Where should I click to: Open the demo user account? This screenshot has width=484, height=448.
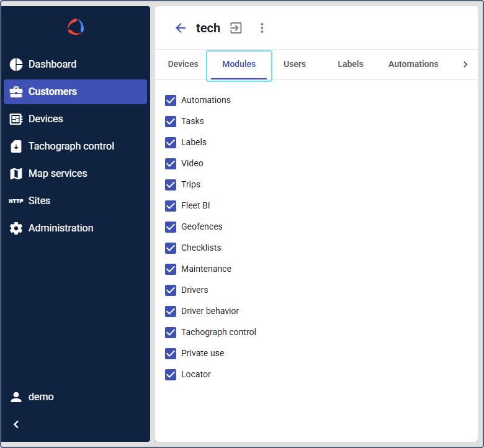point(41,397)
